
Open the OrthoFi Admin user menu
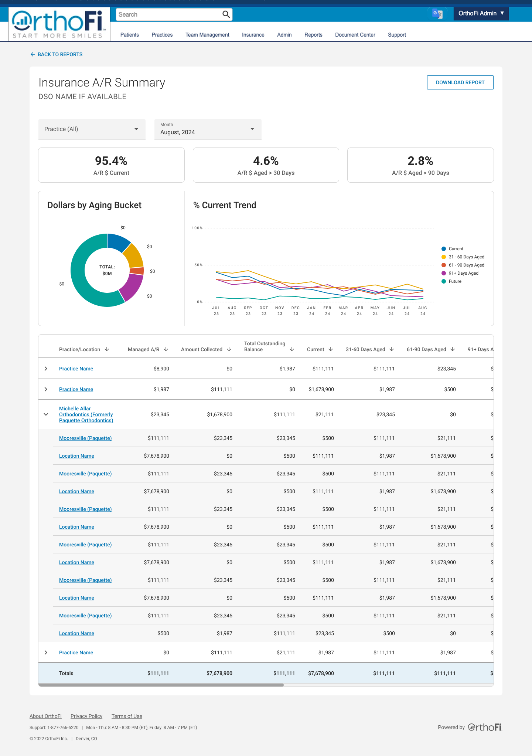[x=481, y=13]
